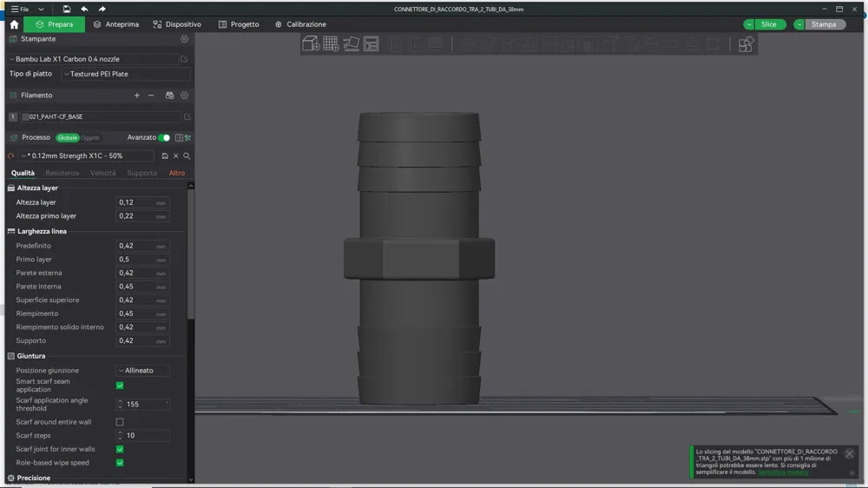Click the save project disk icon
Image resolution: width=868 pixels, height=488 pixels.
67,9
